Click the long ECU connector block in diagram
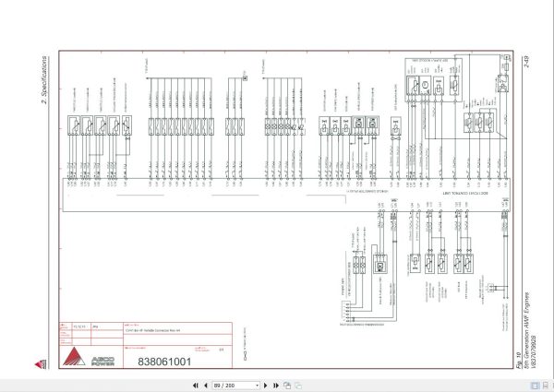This screenshot has height=392, width=554. 286,196
